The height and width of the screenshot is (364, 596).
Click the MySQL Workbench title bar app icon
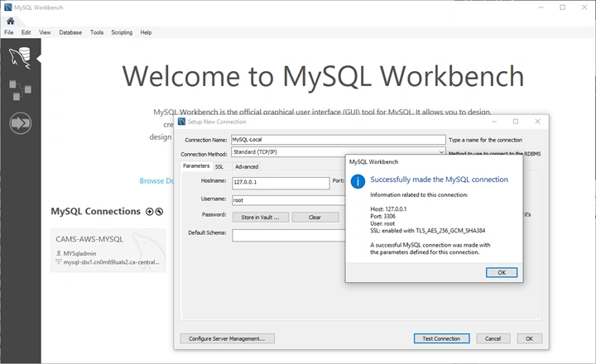(x=8, y=7)
